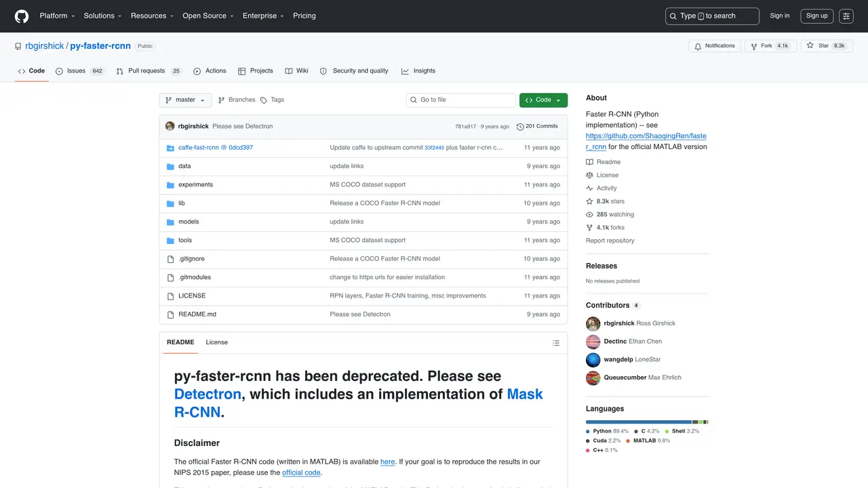Click the LICENSE file icon
This screenshot has height=488, width=868.
171,296
